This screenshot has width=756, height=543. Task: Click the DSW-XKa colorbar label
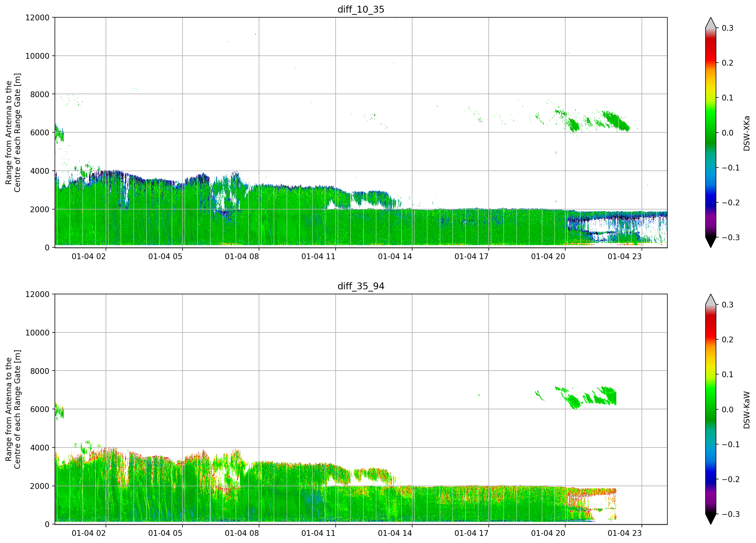[x=747, y=133]
